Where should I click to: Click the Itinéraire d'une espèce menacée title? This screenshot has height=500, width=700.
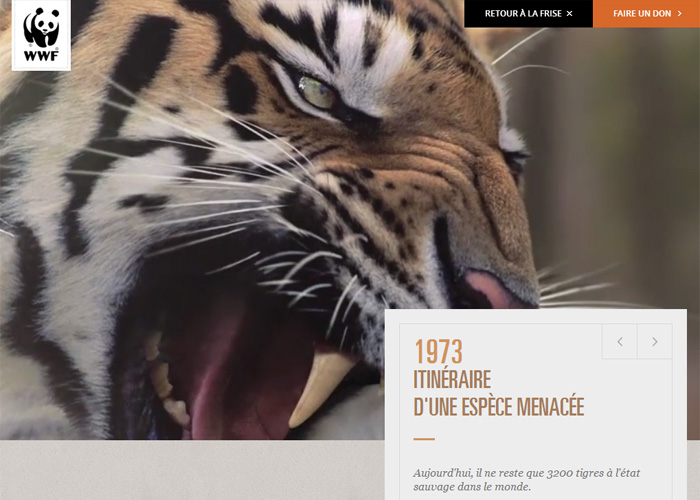click(499, 393)
